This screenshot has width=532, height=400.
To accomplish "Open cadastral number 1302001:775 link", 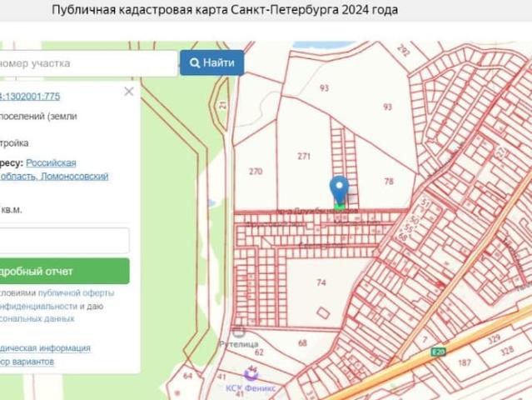I will (30, 97).
